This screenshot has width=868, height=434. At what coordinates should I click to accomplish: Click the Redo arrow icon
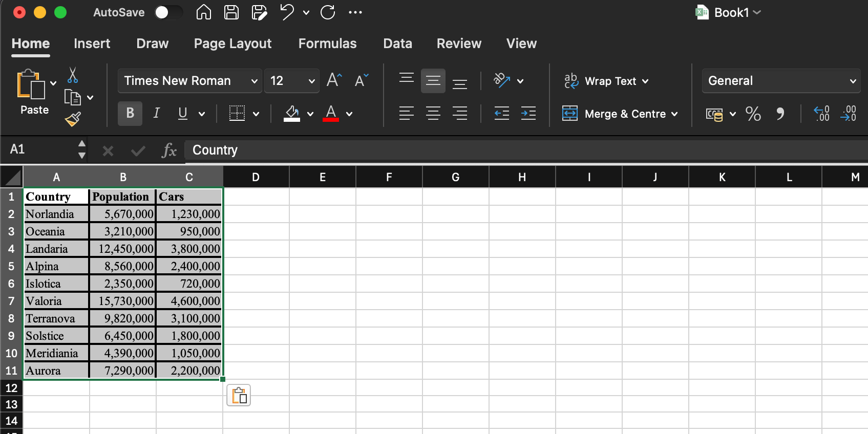point(328,12)
